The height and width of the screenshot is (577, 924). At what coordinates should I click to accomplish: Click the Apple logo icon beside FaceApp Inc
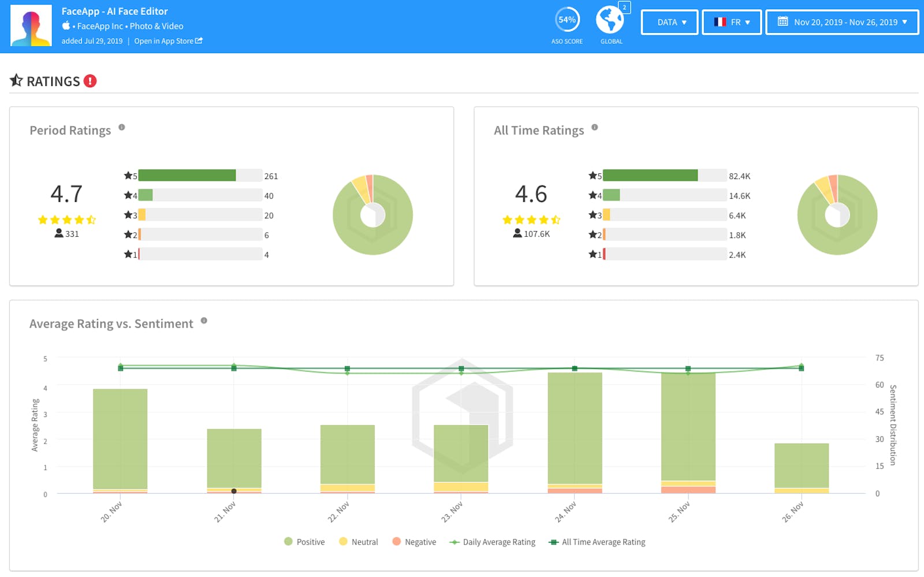click(x=66, y=25)
